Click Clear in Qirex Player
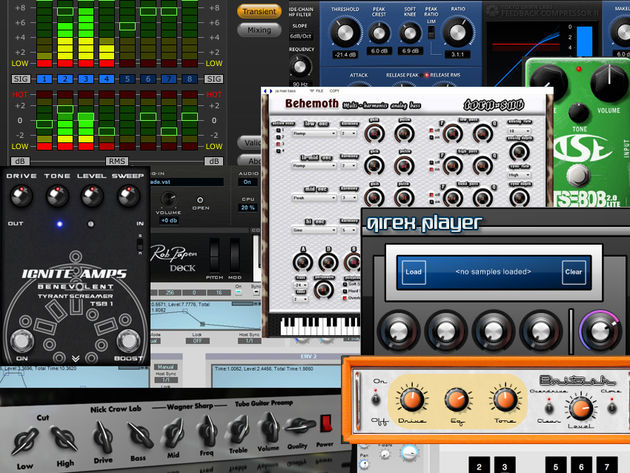The width and height of the screenshot is (630, 473). click(573, 272)
